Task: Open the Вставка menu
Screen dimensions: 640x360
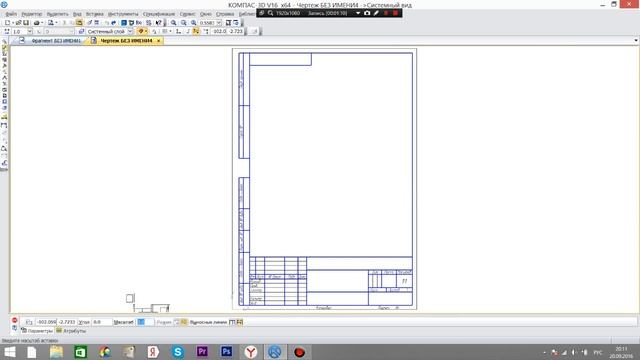Action: [95, 14]
